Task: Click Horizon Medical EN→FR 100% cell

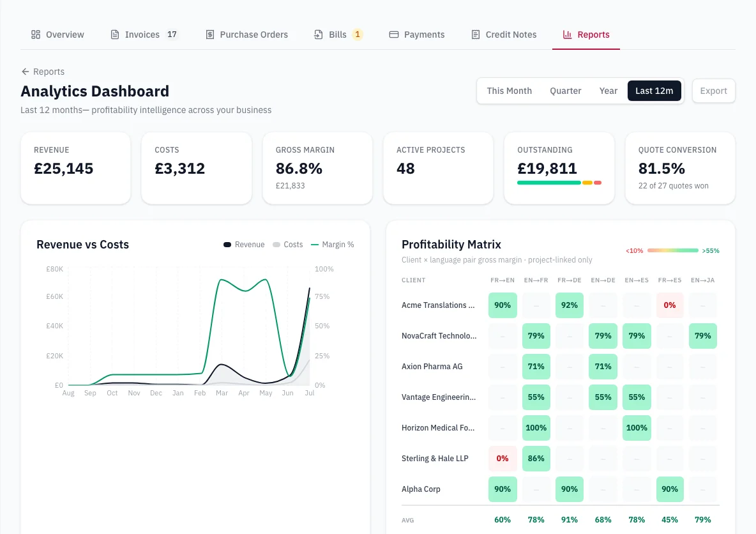Action: coord(536,428)
